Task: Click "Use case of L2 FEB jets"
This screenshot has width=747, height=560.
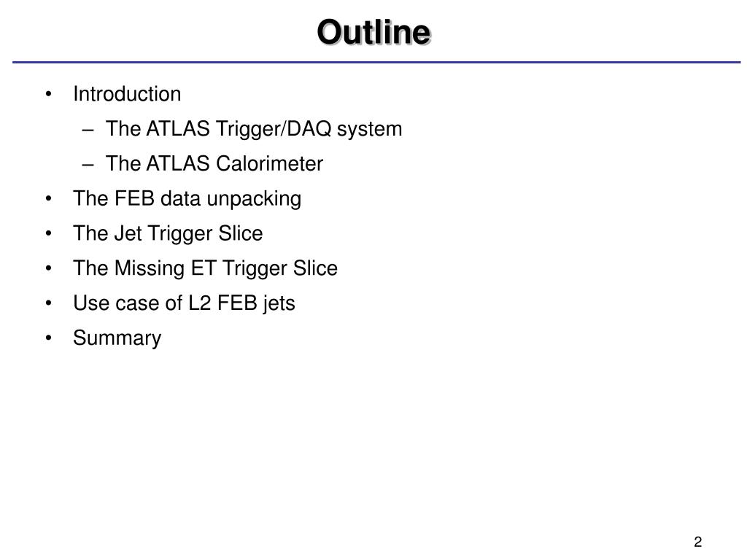Action: [x=184, y=303]
